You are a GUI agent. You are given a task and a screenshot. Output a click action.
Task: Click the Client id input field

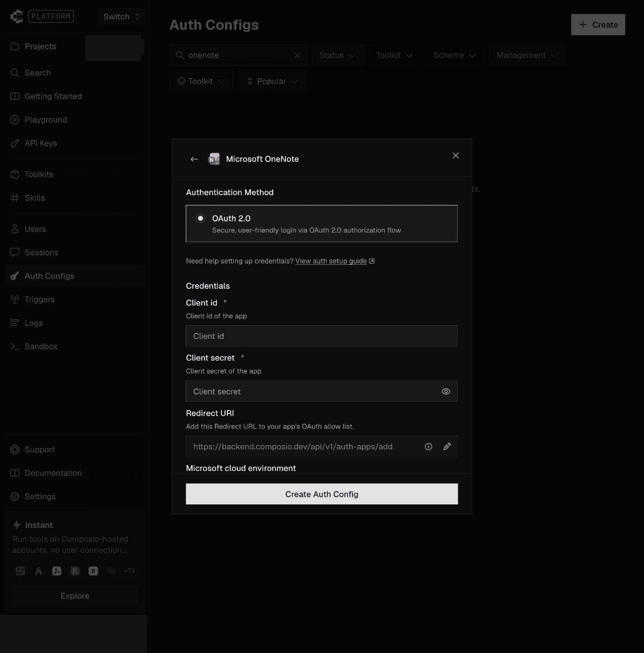click(321, 336)
